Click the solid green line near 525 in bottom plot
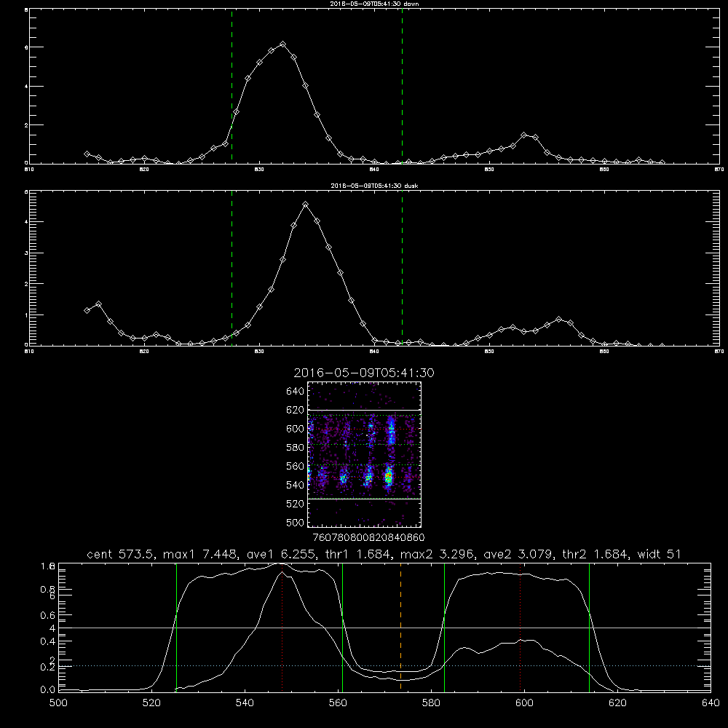The image size is (728, 728). [x=176, y=628]
